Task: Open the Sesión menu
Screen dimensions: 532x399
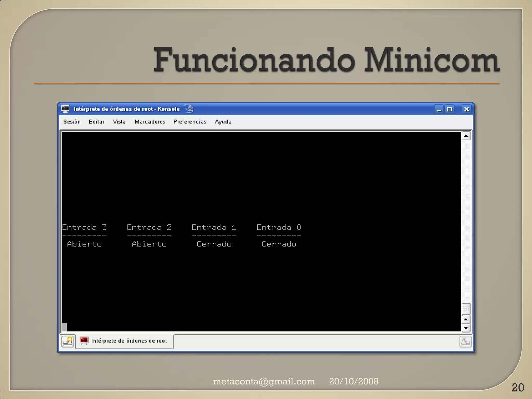Action: click(72, 122)
